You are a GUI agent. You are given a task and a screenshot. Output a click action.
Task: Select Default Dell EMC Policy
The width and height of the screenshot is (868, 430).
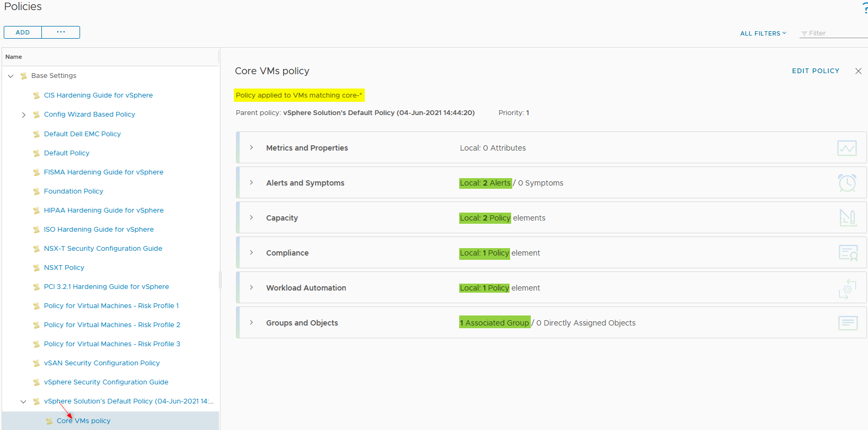pyautogui.click(x=82, y=134)
